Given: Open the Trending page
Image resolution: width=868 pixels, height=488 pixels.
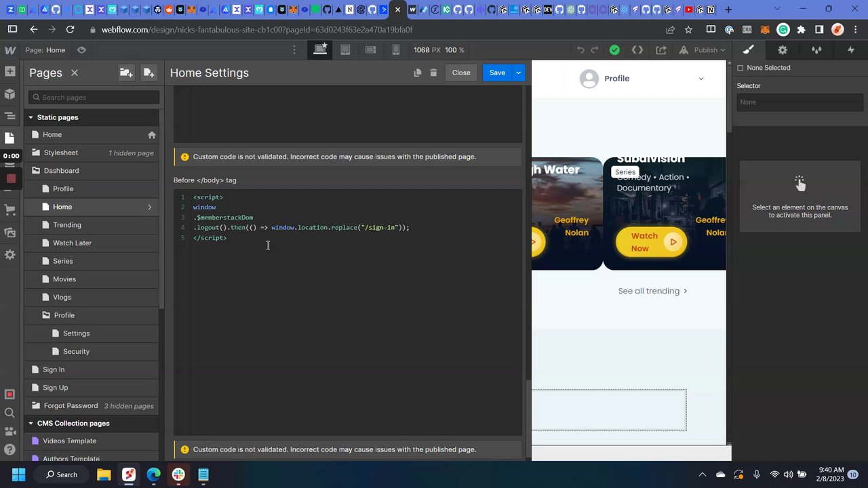Looking at the screenshot, I should tap(92, 225).
